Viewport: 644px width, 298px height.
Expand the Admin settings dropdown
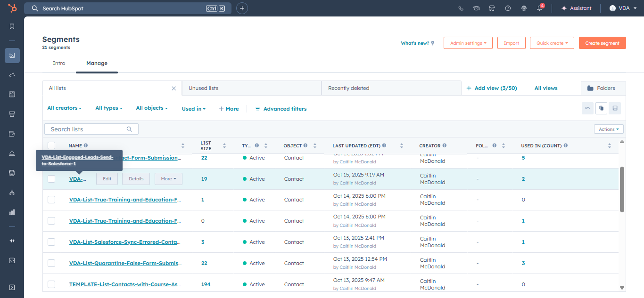[468, 43]
